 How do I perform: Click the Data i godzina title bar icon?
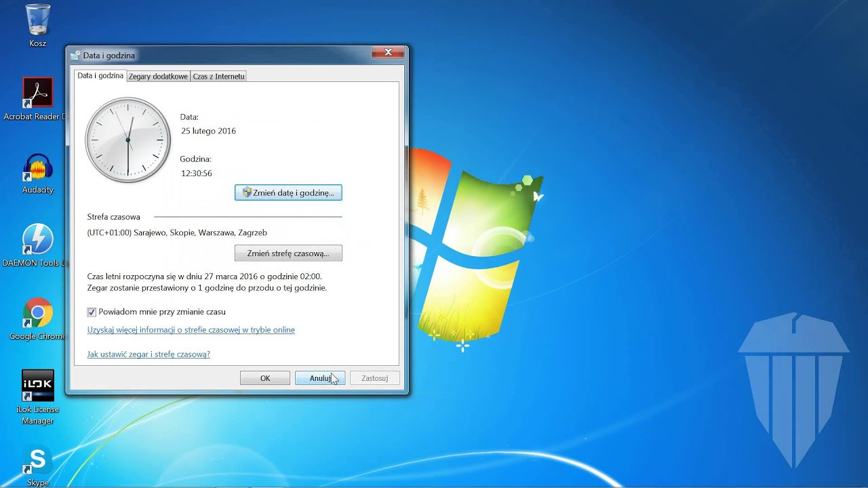pyautogui.click(x=75, y=55)
